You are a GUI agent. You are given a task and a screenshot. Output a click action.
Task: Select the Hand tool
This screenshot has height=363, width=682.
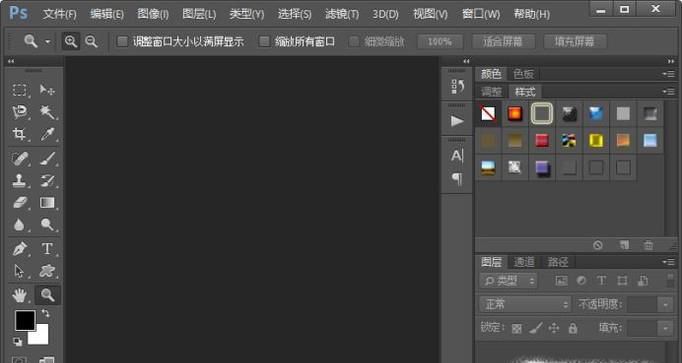click(x=20, y=295)
